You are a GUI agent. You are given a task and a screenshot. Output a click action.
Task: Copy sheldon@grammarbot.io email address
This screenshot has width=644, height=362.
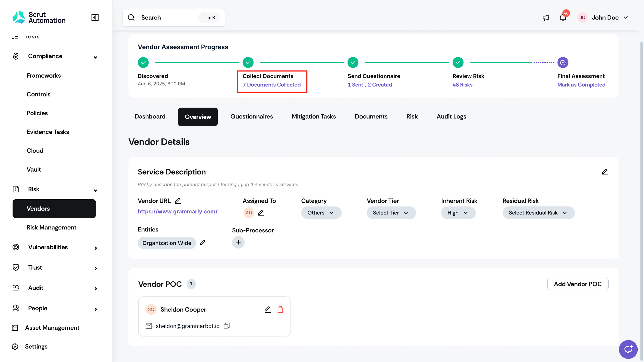[227, 326]
